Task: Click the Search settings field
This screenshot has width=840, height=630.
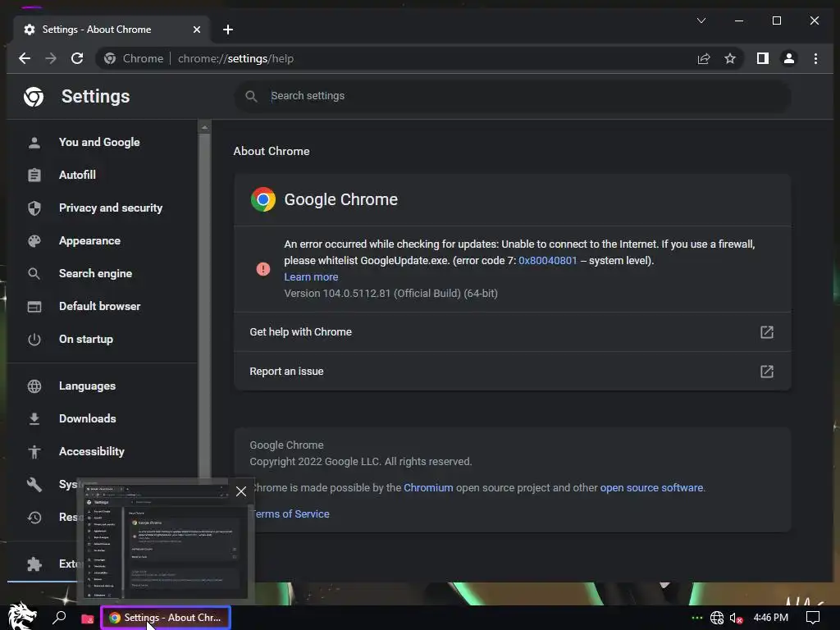Action: pyautogui.click(x=512, y=96)
